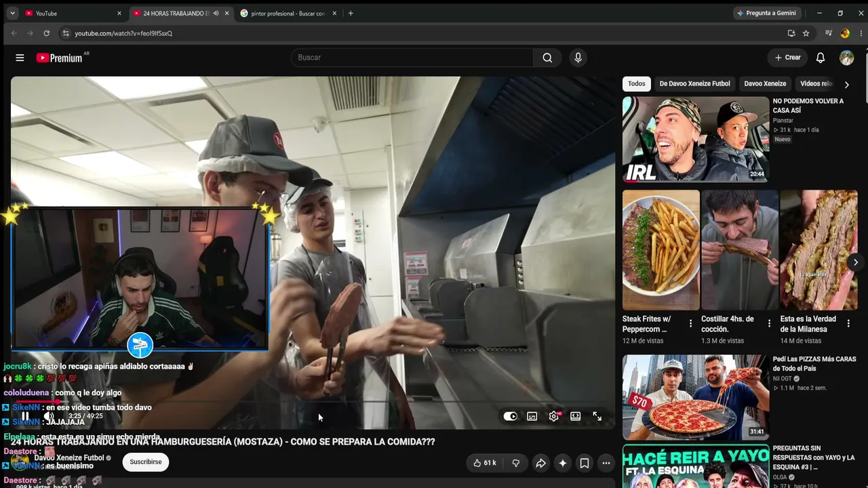Screen dimensions: 868x488
Task: Open the Crear button
Action: 788,58
